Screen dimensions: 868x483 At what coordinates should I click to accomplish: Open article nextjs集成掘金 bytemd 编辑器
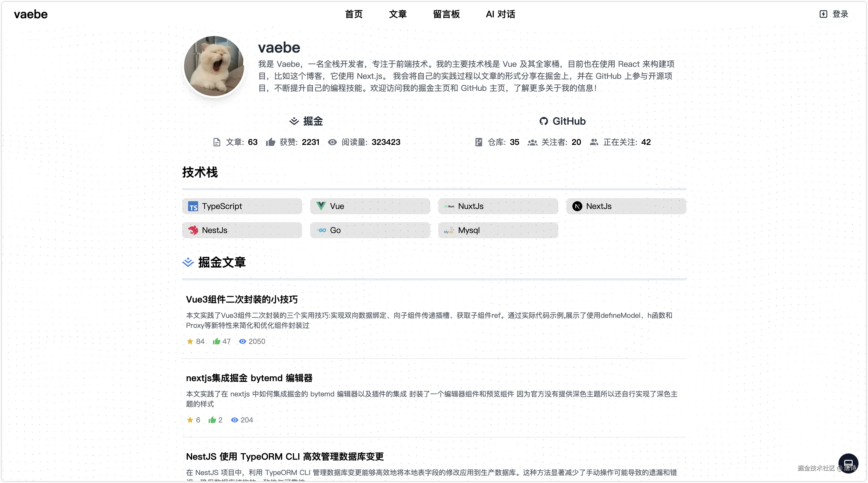tap(249, 378)
